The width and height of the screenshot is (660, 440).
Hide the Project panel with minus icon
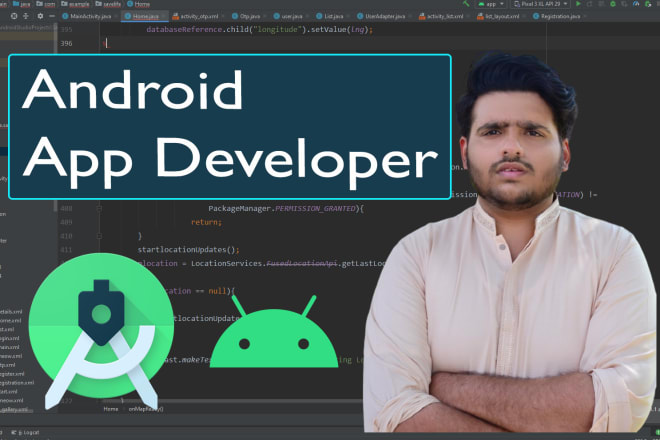(x=52, y=16)
